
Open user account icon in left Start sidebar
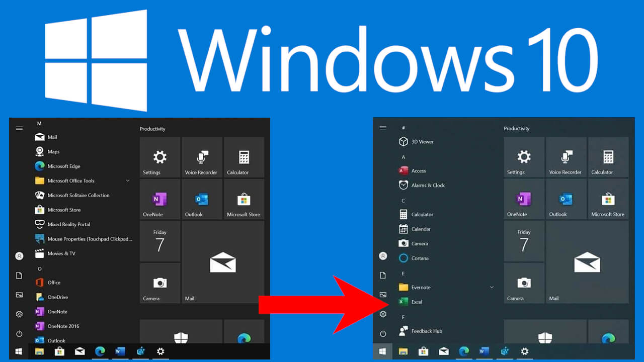coord(19,256)
